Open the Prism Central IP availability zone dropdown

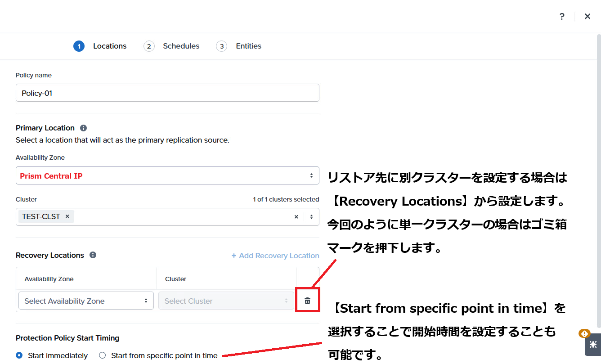(167, 175)
